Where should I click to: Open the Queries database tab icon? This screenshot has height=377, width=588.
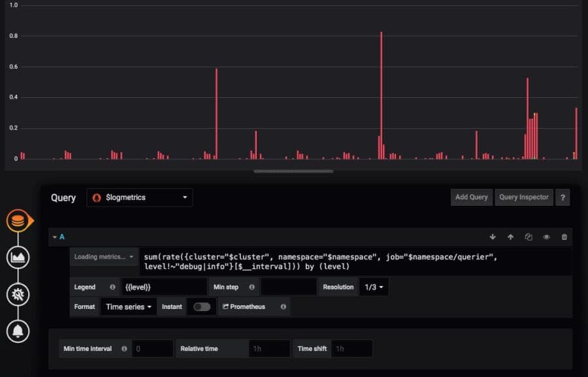pos(18,221)
